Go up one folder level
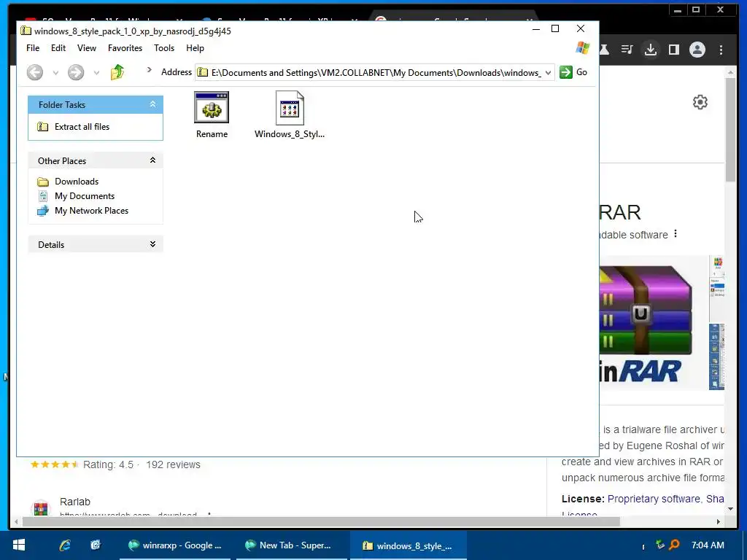747x560 pixels. (x=117, y=72)
